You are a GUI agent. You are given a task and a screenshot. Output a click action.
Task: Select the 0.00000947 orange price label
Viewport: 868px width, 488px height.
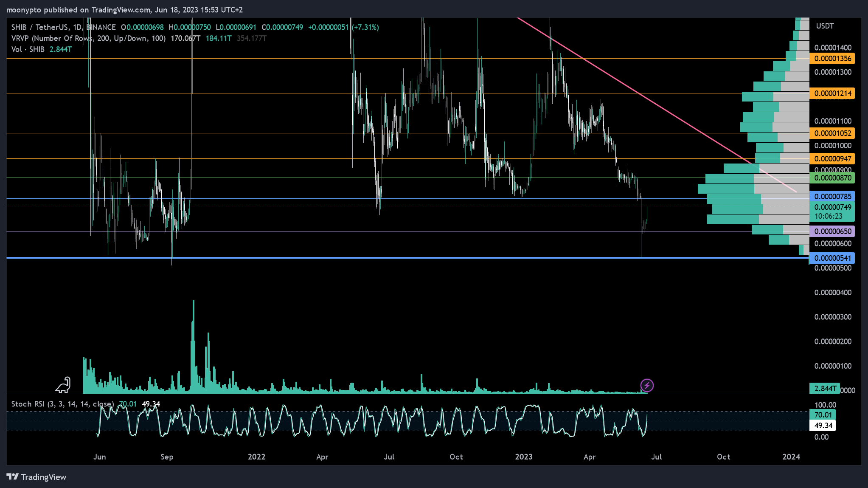832,159
